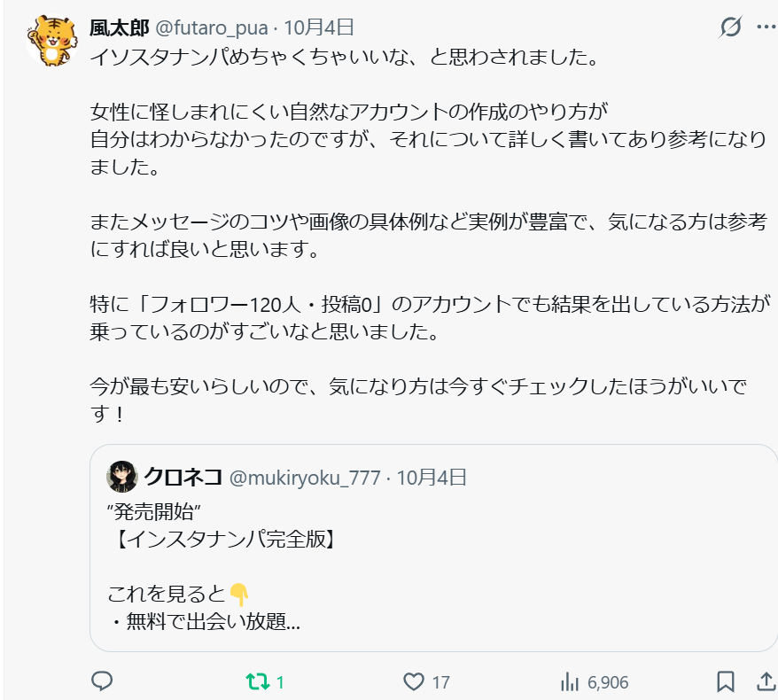Click the reply speech bubble icon
Viewport: 778px width, 700px height.
pyautogui.click(x=102, y=681)
